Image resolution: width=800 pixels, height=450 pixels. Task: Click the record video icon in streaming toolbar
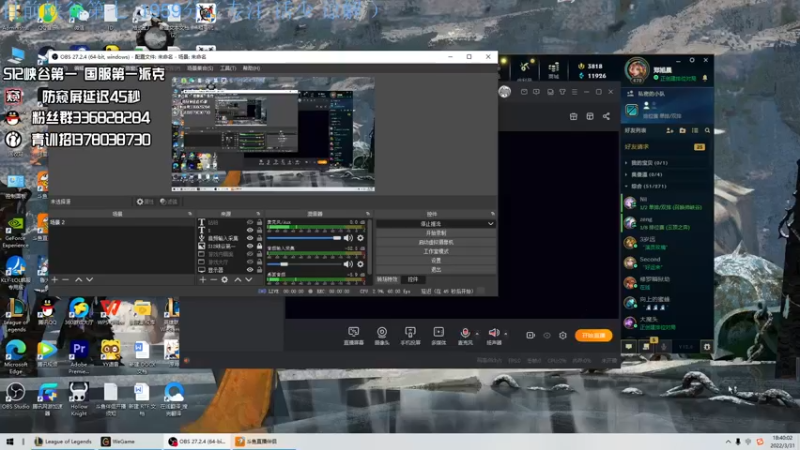coord(531,335)
